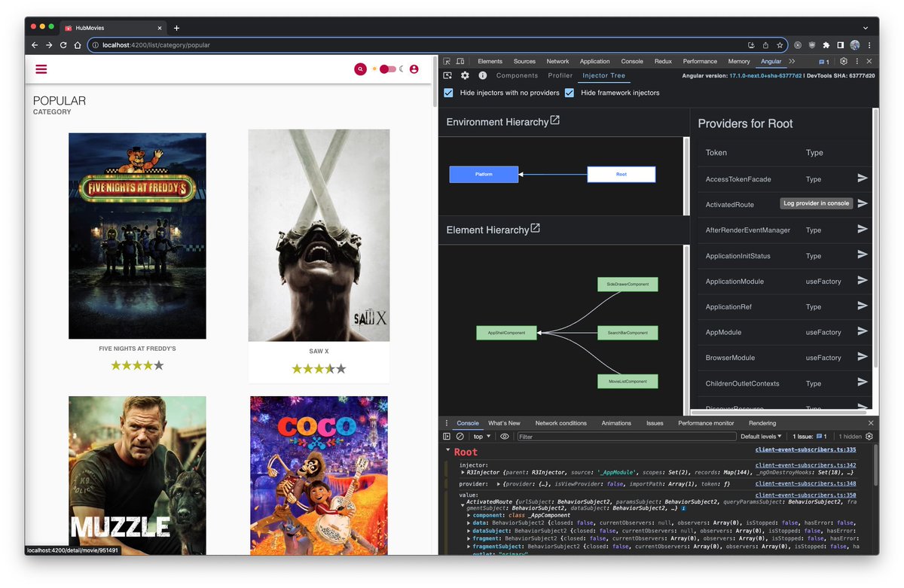Open the What's New drawer tab
904x588 pixels.
(504, 423)
